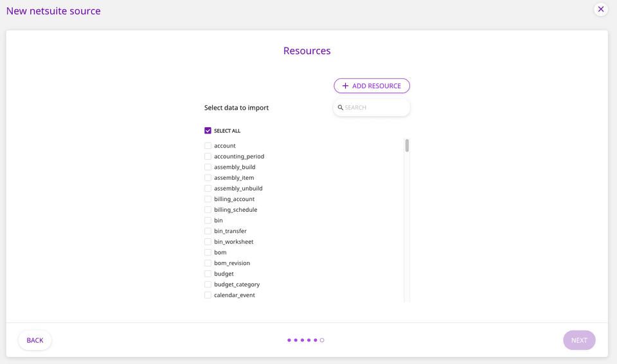Check the bin checkbox
617x364 pixels.
click(208, 220)
